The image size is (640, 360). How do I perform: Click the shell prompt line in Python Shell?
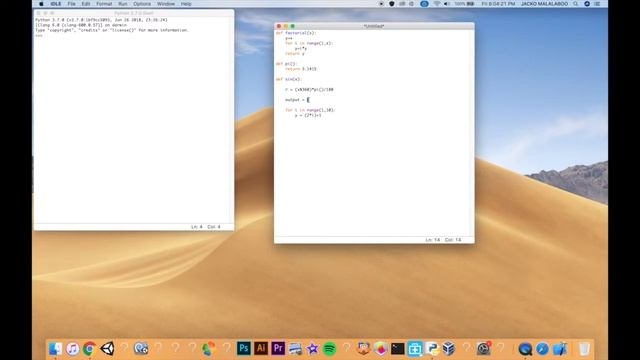pos(39,36)
